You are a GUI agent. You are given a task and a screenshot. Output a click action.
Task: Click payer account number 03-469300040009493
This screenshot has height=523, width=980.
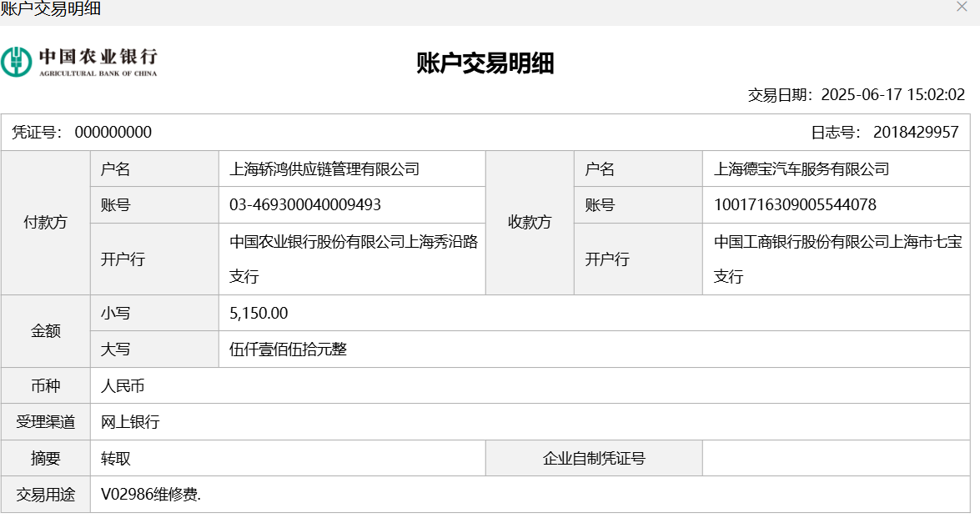tap(305, 205)
